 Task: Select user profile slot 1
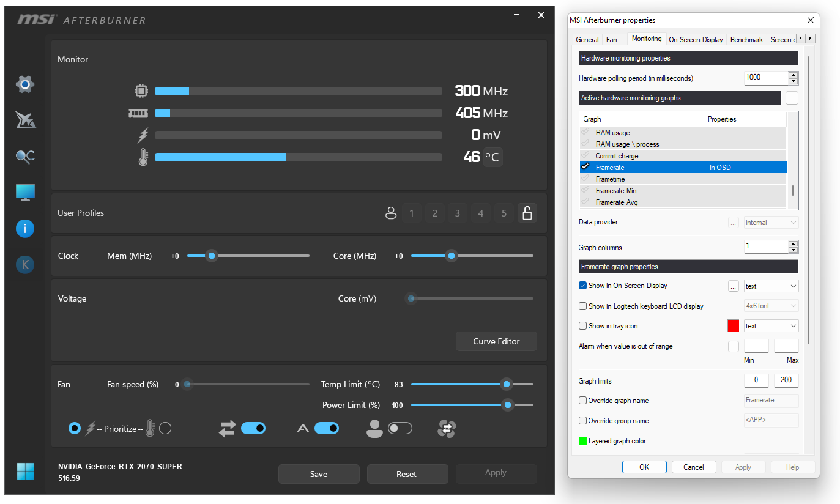pos(412,213)
